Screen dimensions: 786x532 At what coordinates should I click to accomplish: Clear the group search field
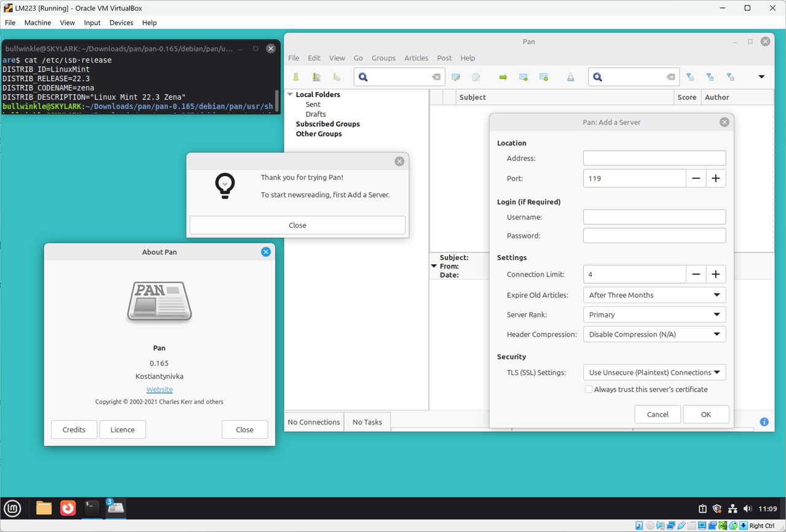click(436, 77)
